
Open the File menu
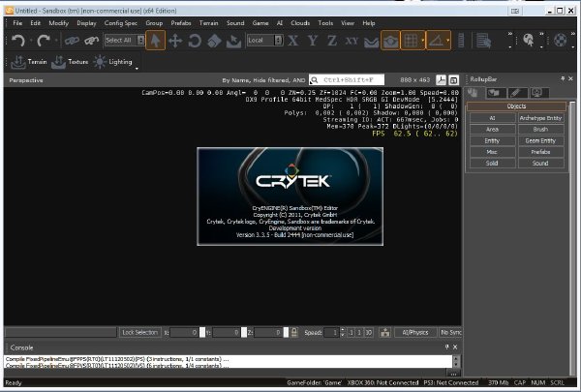(17, 23)
